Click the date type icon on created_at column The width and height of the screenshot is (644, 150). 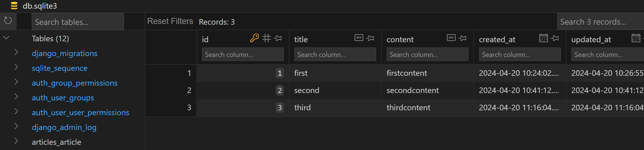pyautogui.click(x=544, y=38)
